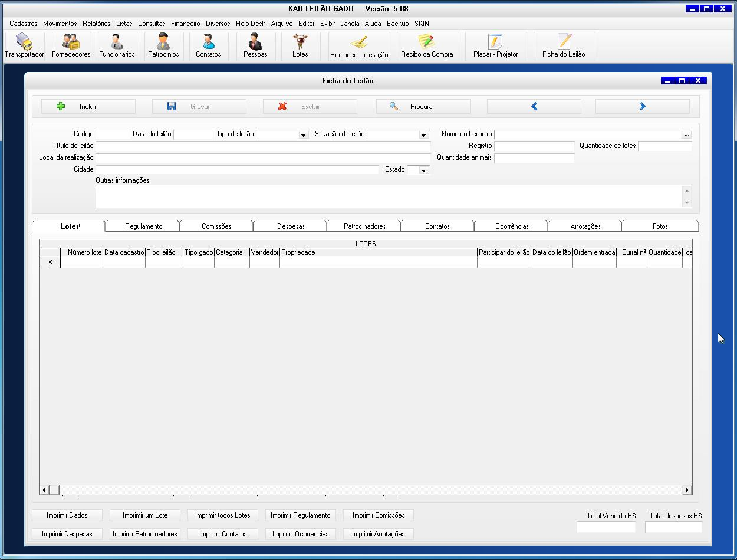Open the Help Desk menu
This screenshot has height=560, width=737.
(x=251, y=24)
